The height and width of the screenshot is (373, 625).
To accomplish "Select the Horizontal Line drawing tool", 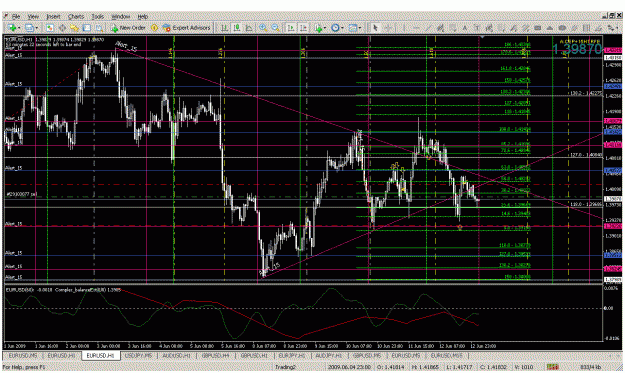I will click(416, 28).
